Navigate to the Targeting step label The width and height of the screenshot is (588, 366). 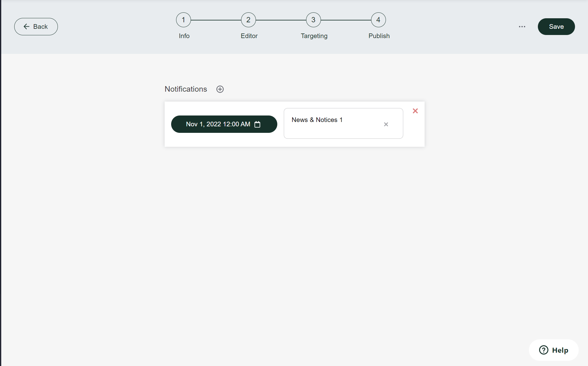point(314,36)
